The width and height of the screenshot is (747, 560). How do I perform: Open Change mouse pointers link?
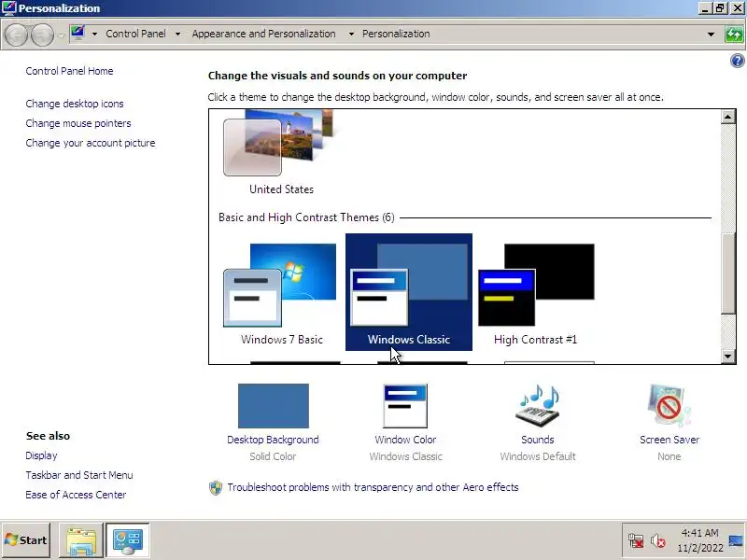78,123
